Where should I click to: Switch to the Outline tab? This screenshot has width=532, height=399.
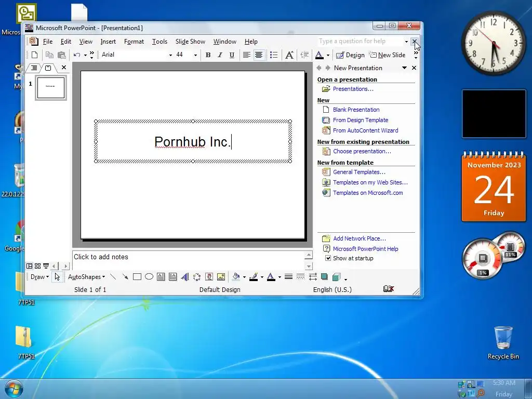34,68
